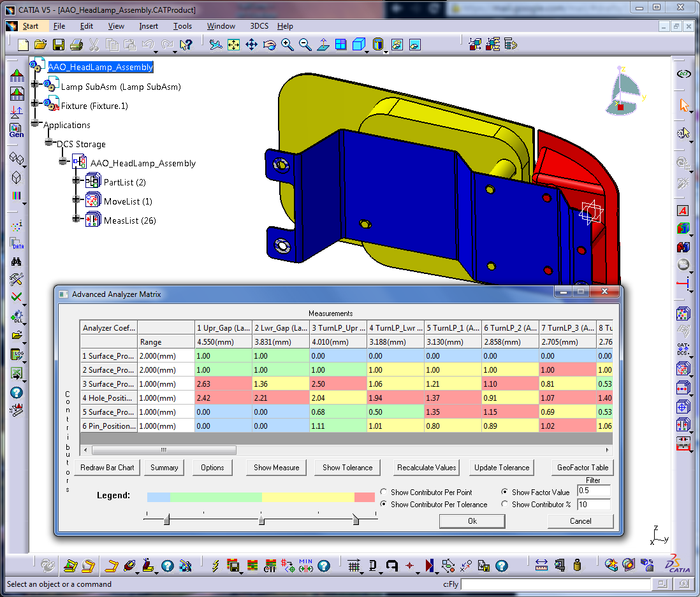The image size is (700, 597).
Task: Click the Recalculate Values button
Action: [427, 467]
